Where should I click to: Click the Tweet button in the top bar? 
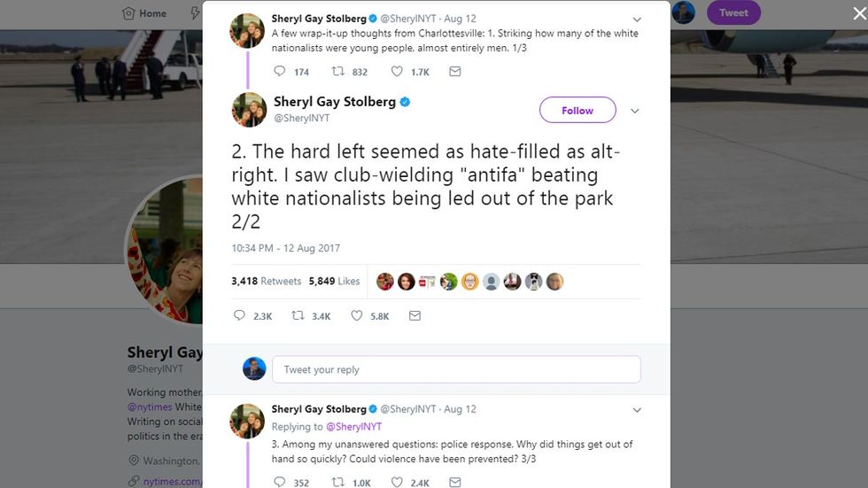point(733,12)
